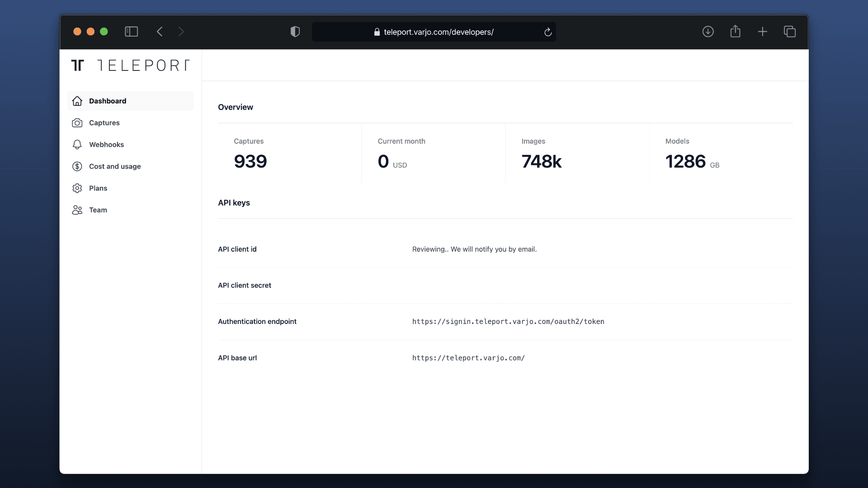Click the Webhooks bell icon
This screenshot has height=488, width=868.
(77, 145)
